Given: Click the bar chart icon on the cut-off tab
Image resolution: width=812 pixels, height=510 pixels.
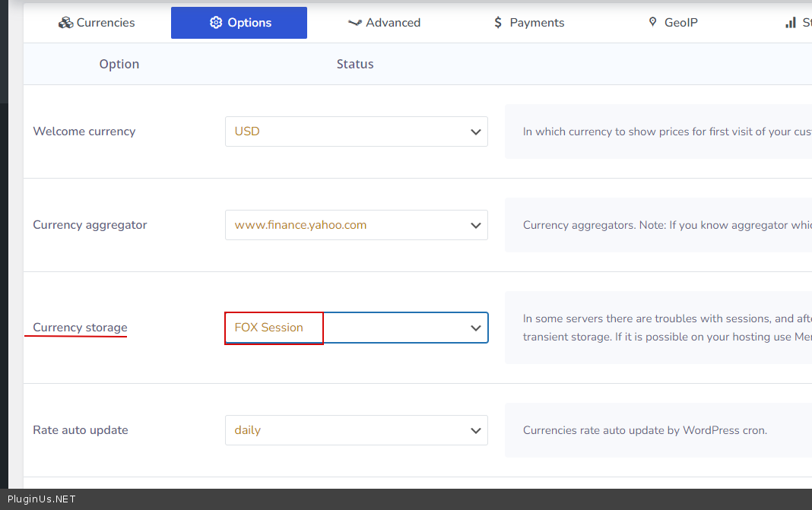Looking at the screenshot, I should click(x=791, y=23).
